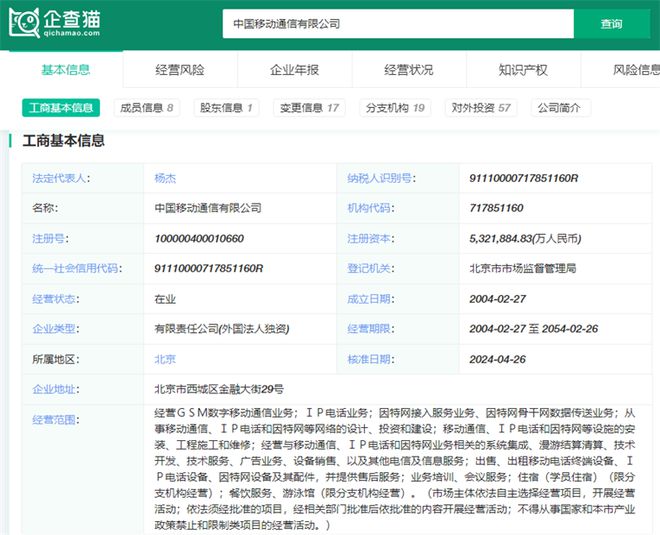Select taxpayer ID value beside 纳税人识别号

click(x=524, y=178)
